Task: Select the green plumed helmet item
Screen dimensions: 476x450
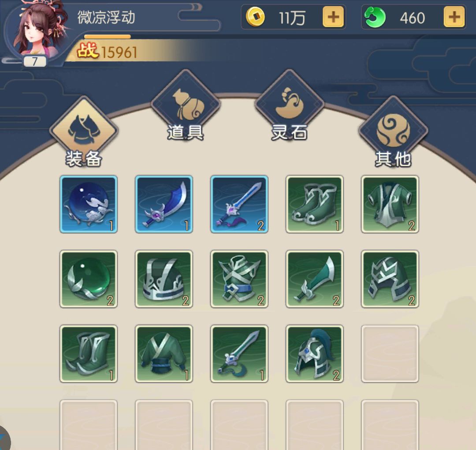Action: (x=315, y=354)
